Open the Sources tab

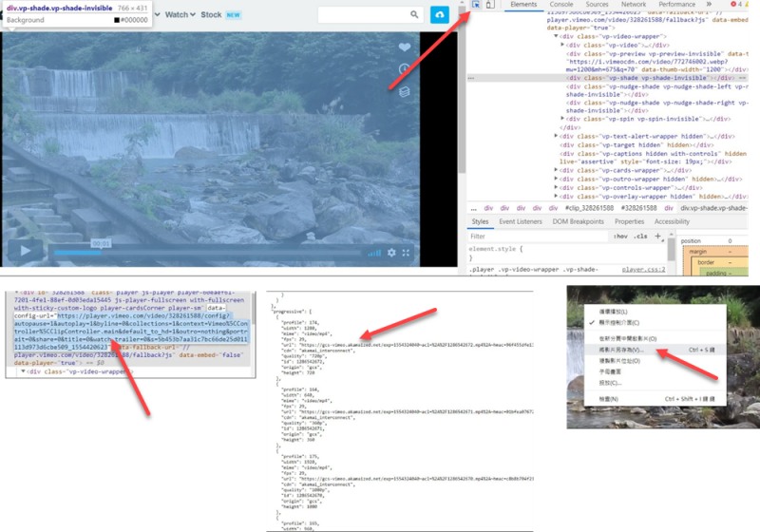pos(597,5)
